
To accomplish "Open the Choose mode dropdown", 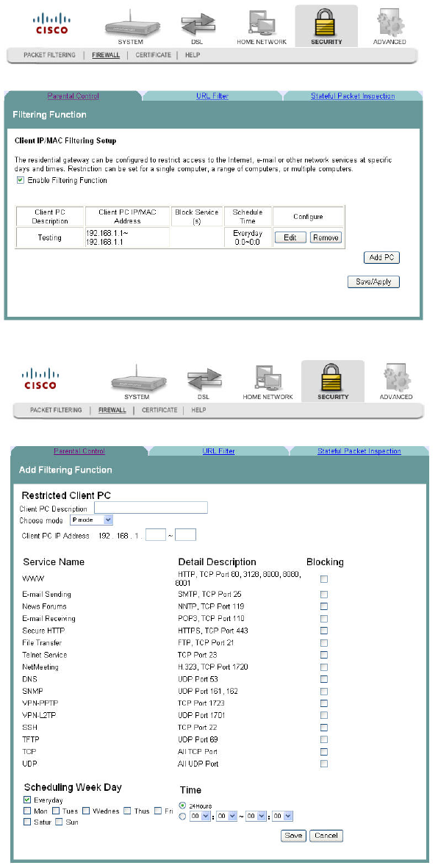I will 91,520.
